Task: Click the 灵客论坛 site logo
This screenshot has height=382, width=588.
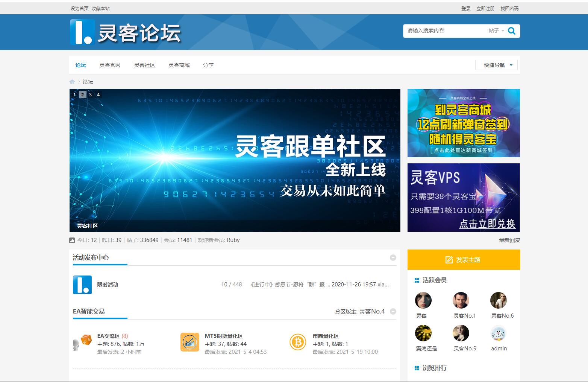Action: tap(126, 32)
